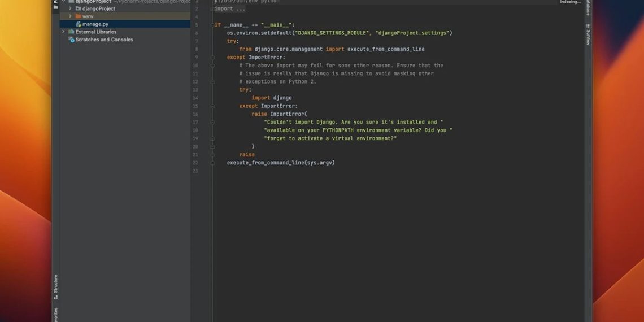Open manage.py in the project tree
The image size is (644, 322).
[95, 24]
